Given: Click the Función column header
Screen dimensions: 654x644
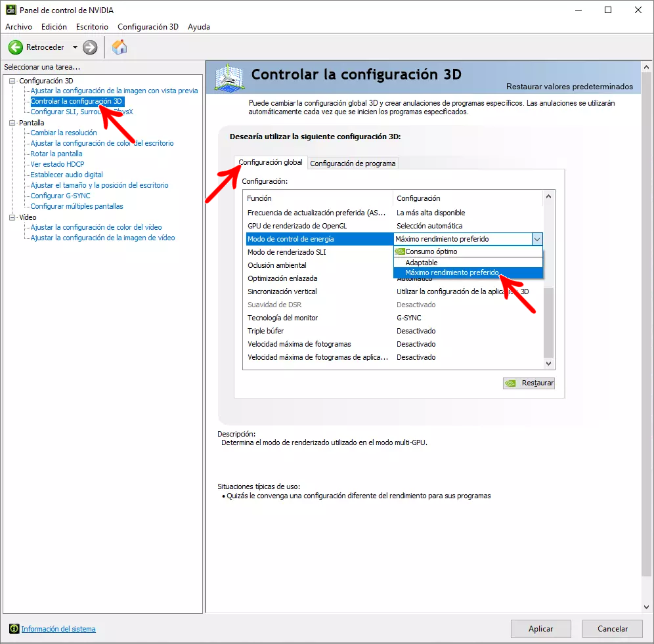Looking at the screenshot, I should tap(318, 198).
